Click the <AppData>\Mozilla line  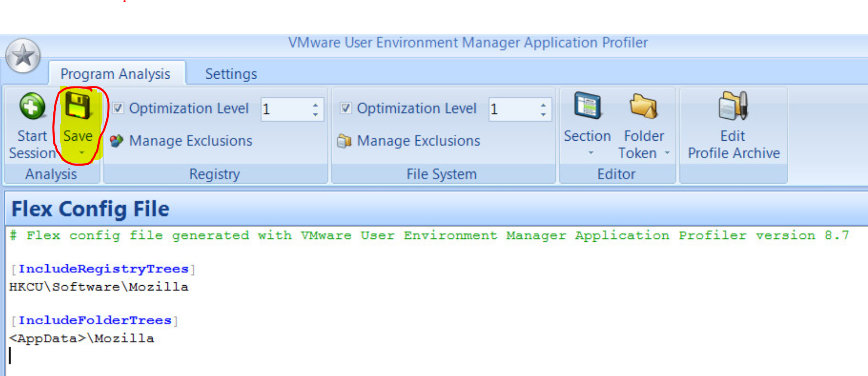tap(81, 339)
